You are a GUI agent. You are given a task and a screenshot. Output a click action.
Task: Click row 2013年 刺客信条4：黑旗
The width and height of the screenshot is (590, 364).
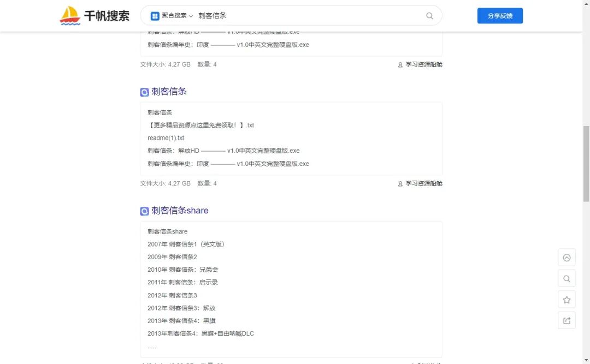[x=181, y=321]
